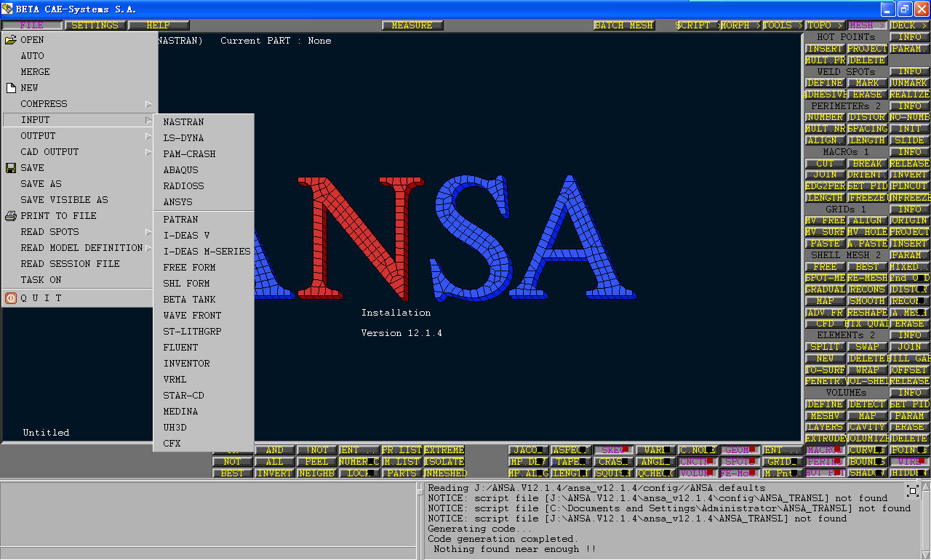Screen dimensions: 931x560
Task: Click the printer icon beside PRINT TO FILE
Action: pos(10,216)
